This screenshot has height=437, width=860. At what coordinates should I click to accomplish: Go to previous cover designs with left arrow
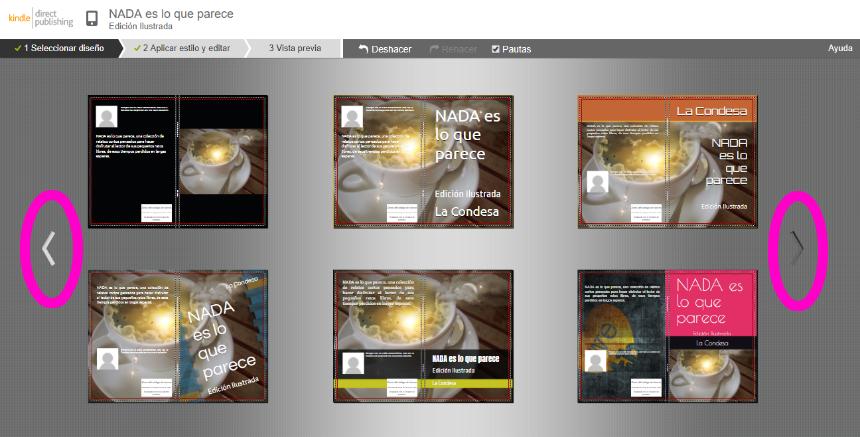coord(48,248)
